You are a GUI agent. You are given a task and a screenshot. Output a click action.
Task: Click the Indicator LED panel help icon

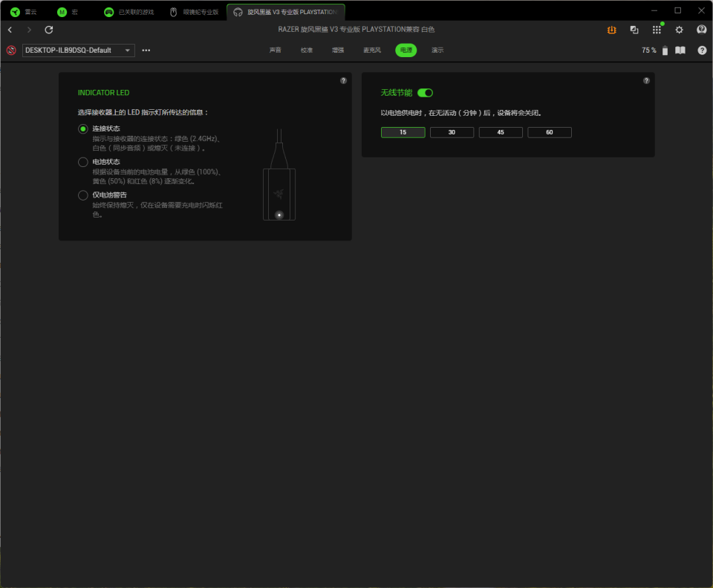click(343, 80)
